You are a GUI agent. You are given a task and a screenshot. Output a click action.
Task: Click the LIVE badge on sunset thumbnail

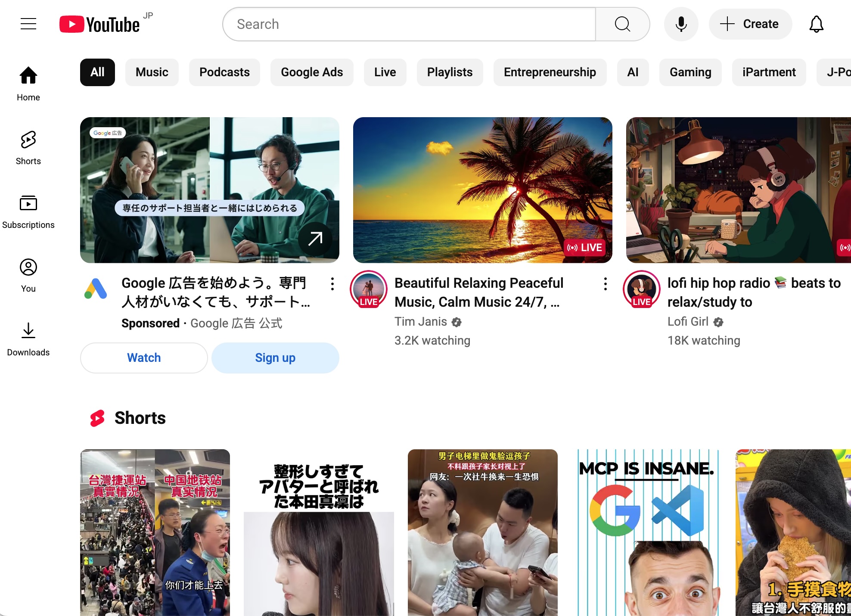[584, 248]
